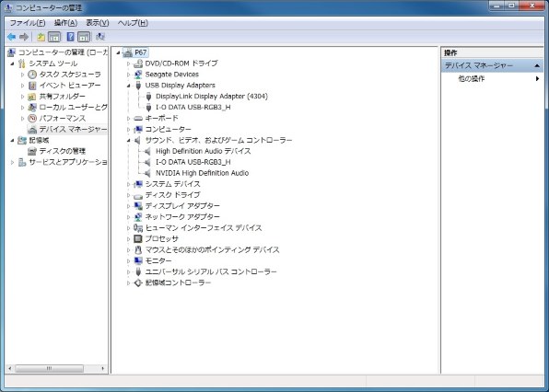This screenshot has height=392, width=549.
Task: Click the キーボード keyboard icon
Action: coord(138,118)
